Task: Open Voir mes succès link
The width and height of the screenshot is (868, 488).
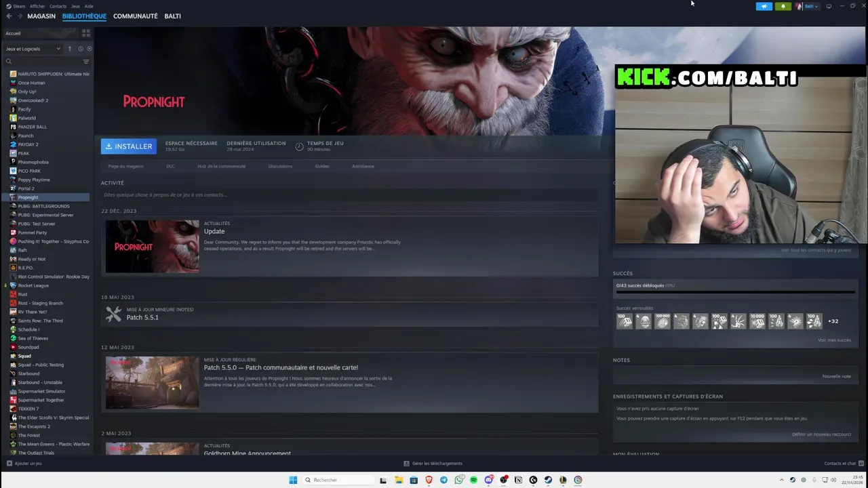Action: [834, 340]
